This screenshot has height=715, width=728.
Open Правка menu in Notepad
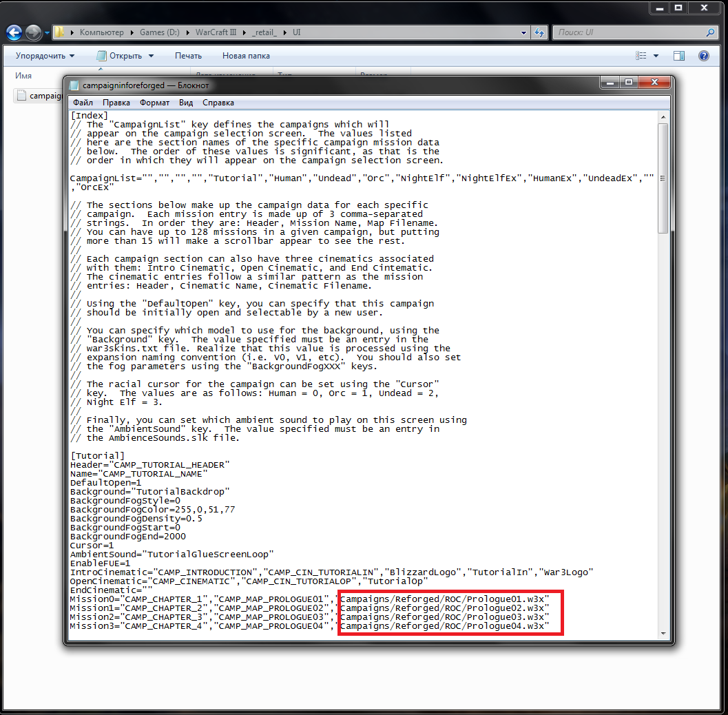(x=116, y=103)
